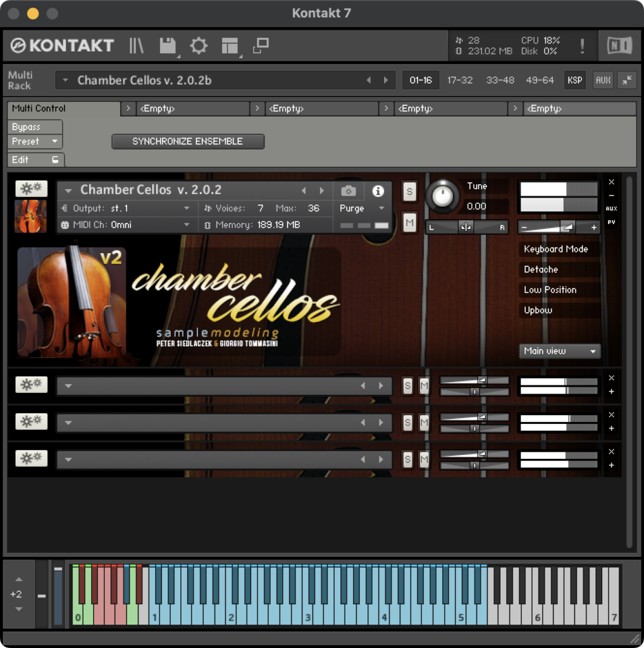Image resolution: width=644 pixels, height=648 pixels.
Task: Click the floppy disk save icon
Action: pos(168,46)
